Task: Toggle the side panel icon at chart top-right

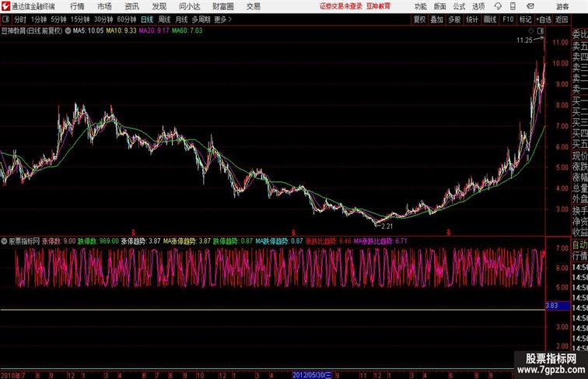Action: tap(541, 31)
